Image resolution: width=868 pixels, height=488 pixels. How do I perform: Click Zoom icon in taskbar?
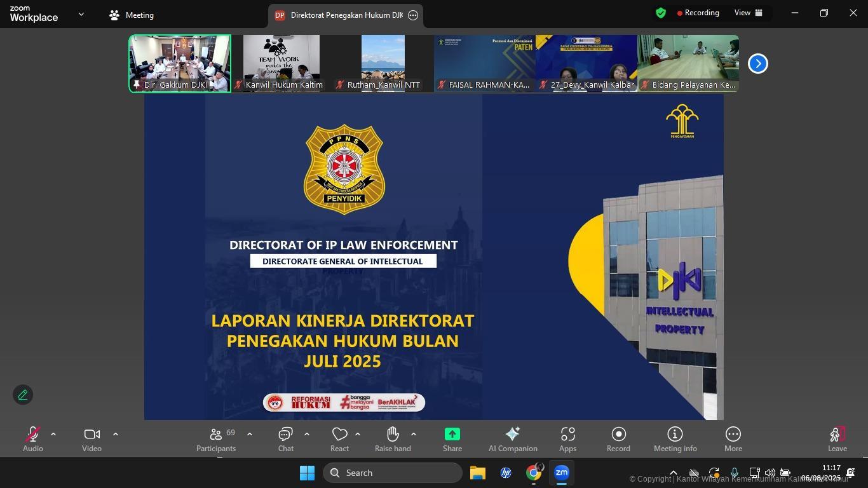point(562,473)
